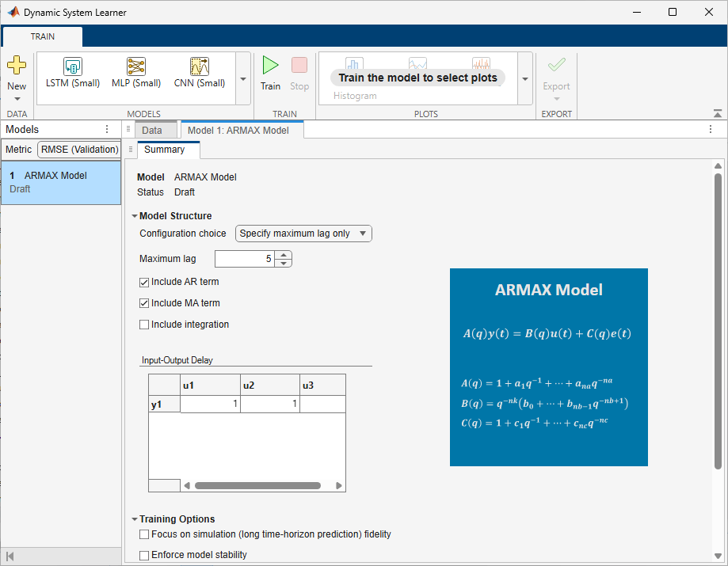
Task: Click the summary vertical scrollbar thumb
Action: click(718, 321)
